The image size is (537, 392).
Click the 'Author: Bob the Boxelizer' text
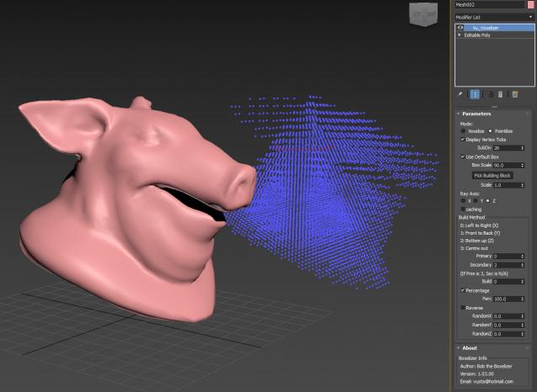tap(486, 366)
